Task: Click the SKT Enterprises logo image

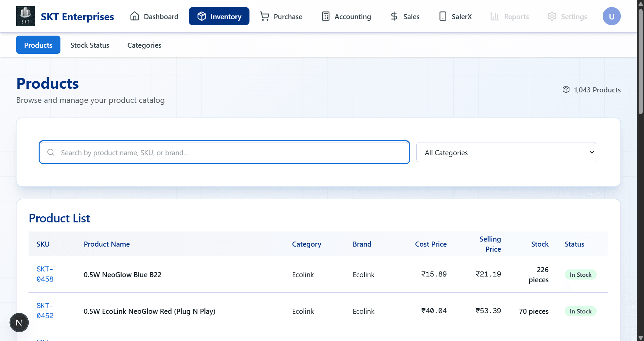Action: pos(26,16)
